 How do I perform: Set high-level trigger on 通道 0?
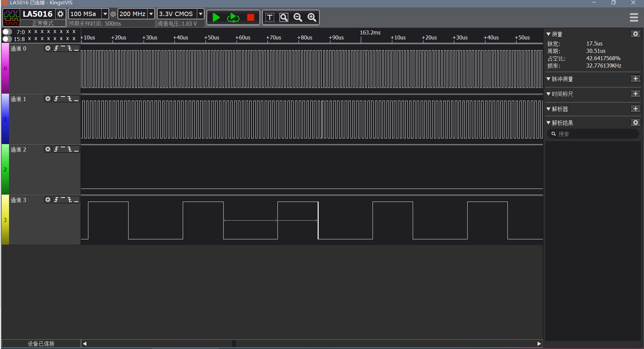(x=63, y=48)
